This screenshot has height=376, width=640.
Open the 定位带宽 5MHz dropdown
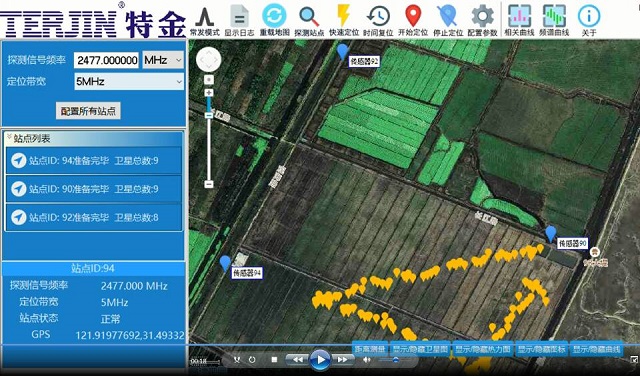[129, 82]
